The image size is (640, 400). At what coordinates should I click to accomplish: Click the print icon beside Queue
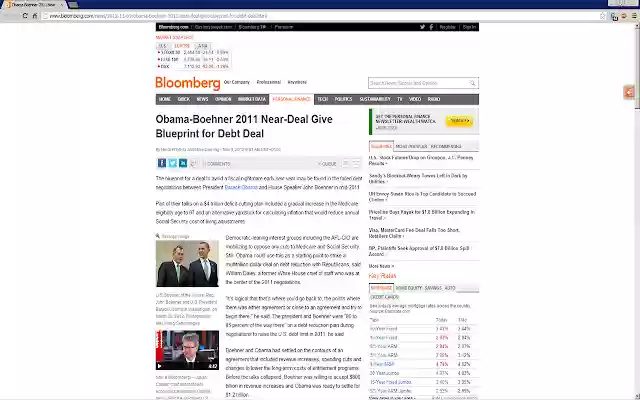(x=345, y=163)
